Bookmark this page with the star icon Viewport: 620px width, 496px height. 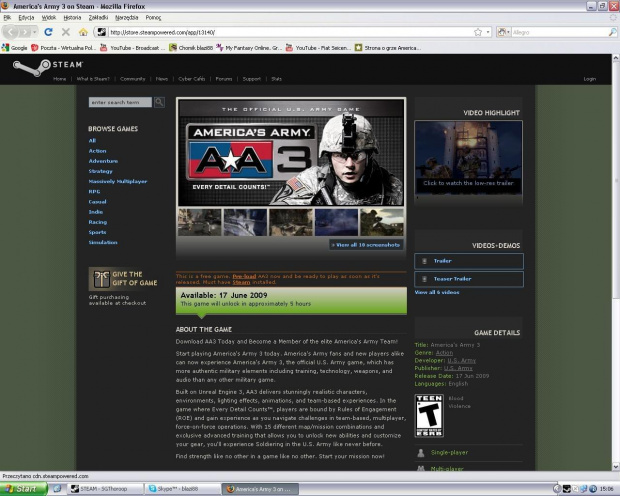point(478,32)
